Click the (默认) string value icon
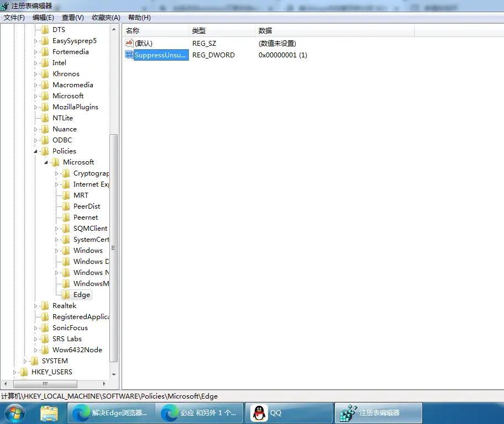The height and width of the screenshot is (424, 504). click(x=129, y=43)
